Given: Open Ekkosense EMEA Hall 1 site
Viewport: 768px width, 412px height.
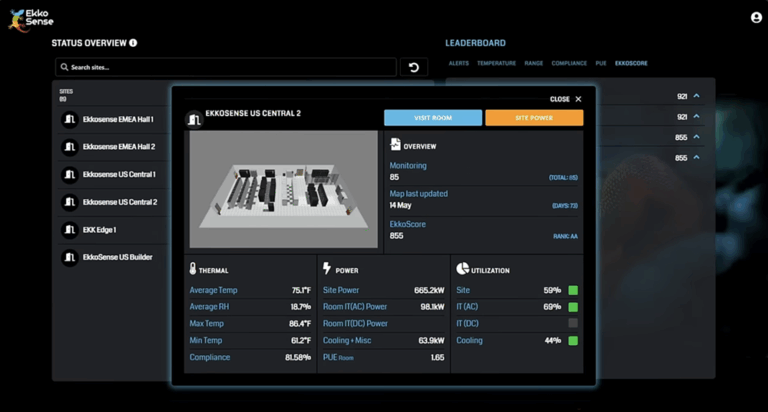Looking at the screenshot, I should 118,120.
